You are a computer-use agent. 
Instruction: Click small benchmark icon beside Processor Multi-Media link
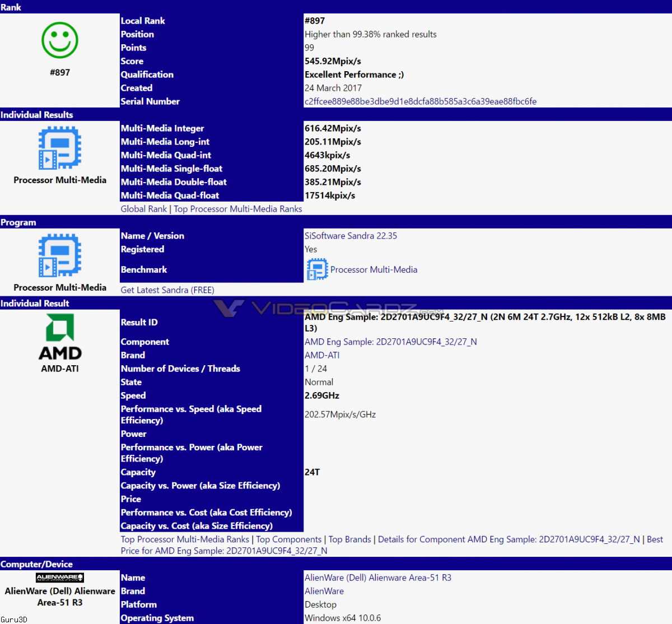[x=317, y=269]
